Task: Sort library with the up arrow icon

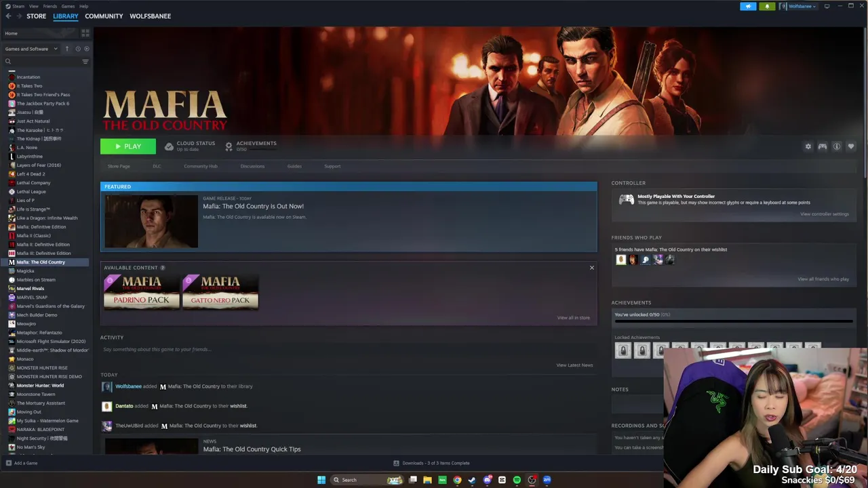Action: pyautogui.click(x=66, y=49)
